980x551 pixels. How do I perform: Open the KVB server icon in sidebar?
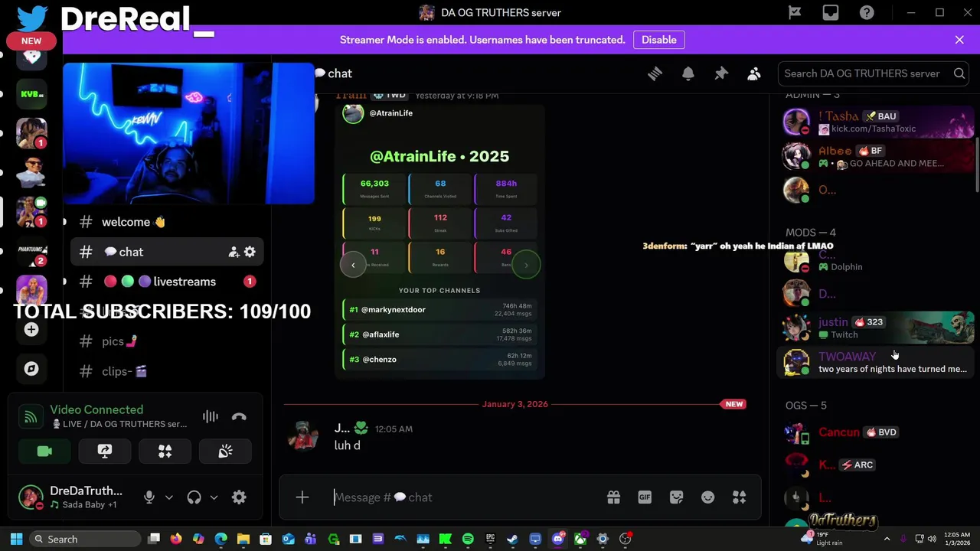31,93
